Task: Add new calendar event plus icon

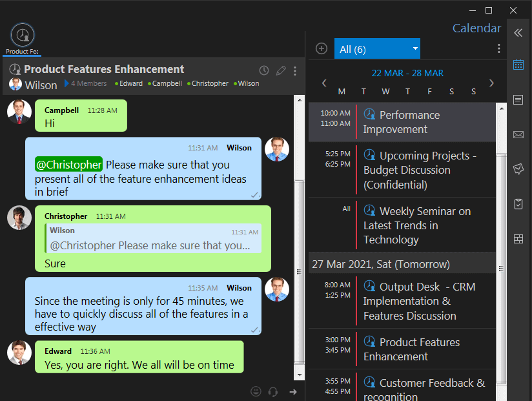Action: (322, 48)
